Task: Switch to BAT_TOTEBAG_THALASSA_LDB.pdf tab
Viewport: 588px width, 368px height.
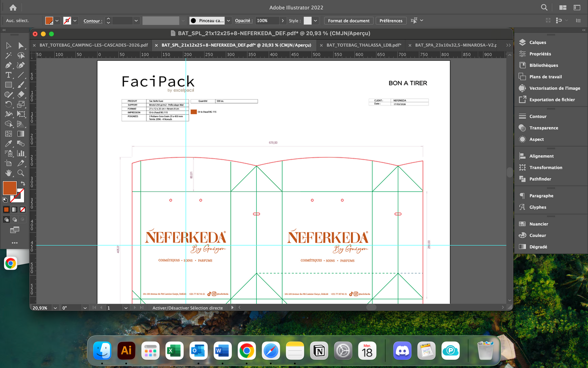Action: pos(364,45)
